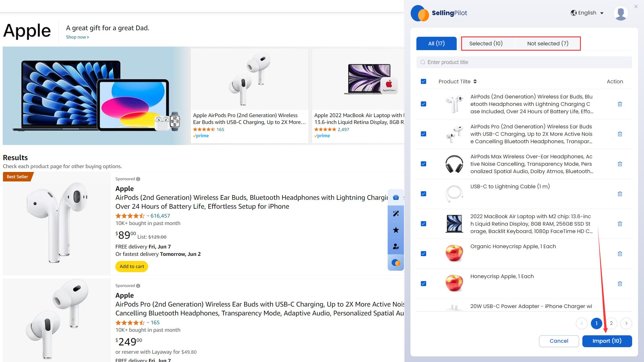This screenshot has height=362, width=644.
Task: Open AirPods Pro (2nd Generation) result title
Action: (x=260, y=309)
